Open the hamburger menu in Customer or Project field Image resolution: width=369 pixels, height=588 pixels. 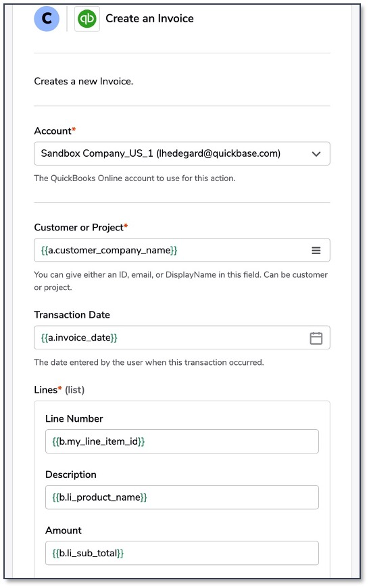(x=316, y=250)
